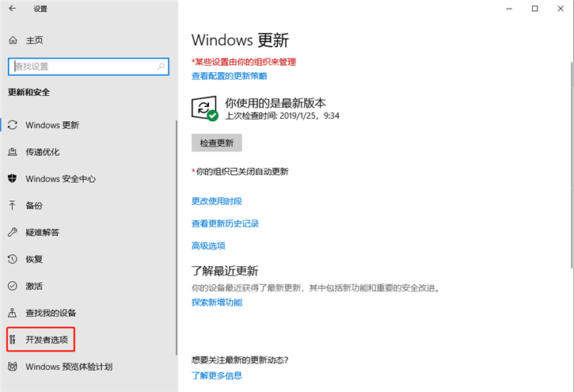Click 更改使用时段 link
The image size is (574, 392).
point(217,201)
